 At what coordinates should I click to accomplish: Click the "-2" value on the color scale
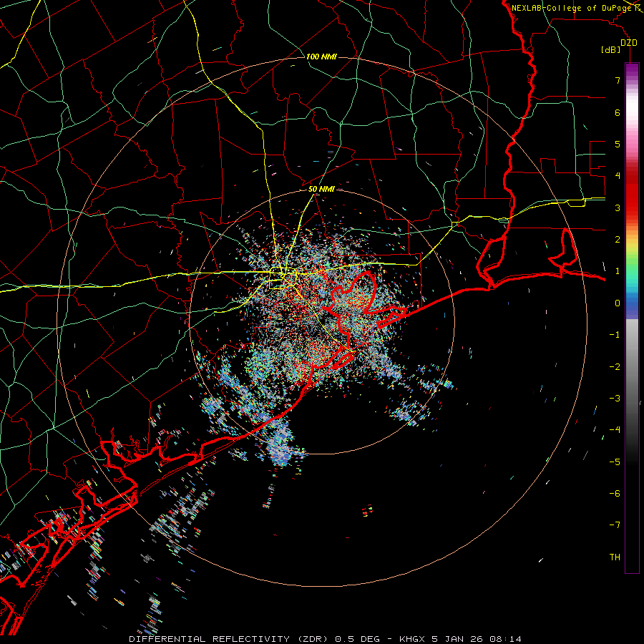pyautogui.click(x=615, y=367)
